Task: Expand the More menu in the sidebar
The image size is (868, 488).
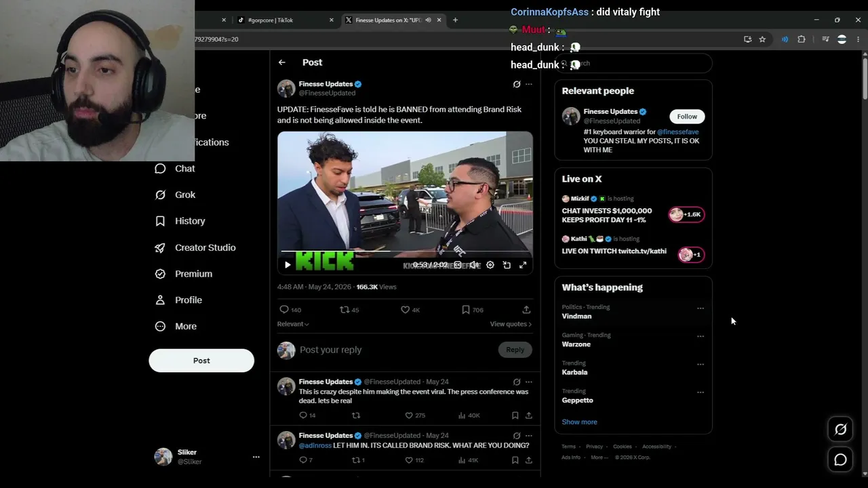Action: click(176, 327)
